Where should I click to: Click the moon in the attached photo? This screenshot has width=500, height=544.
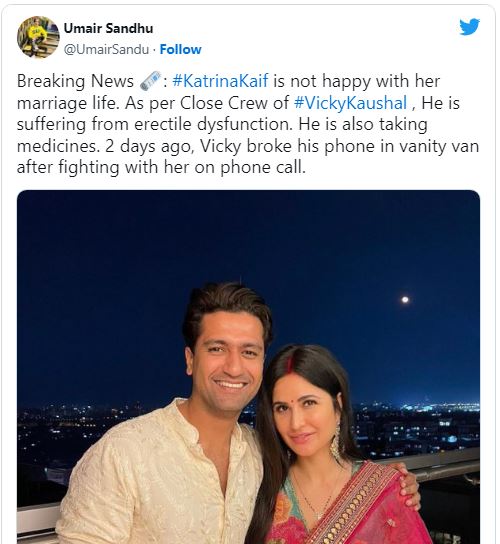point(405,299)
